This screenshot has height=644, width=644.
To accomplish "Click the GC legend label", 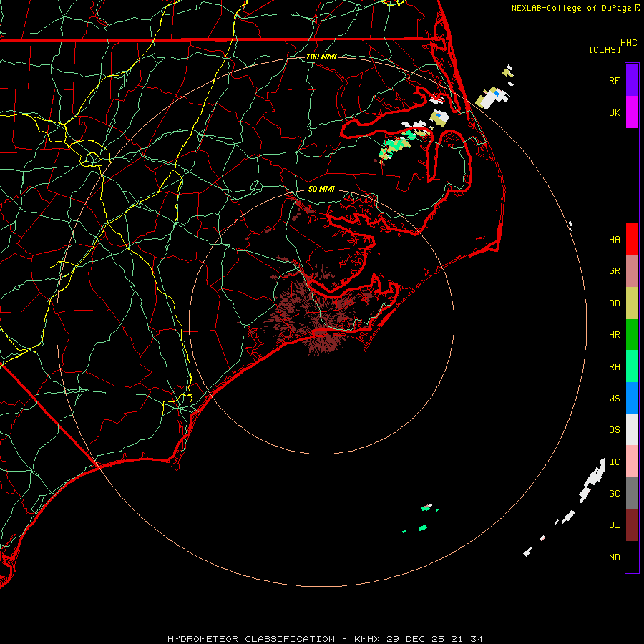I will click(614, 494).
